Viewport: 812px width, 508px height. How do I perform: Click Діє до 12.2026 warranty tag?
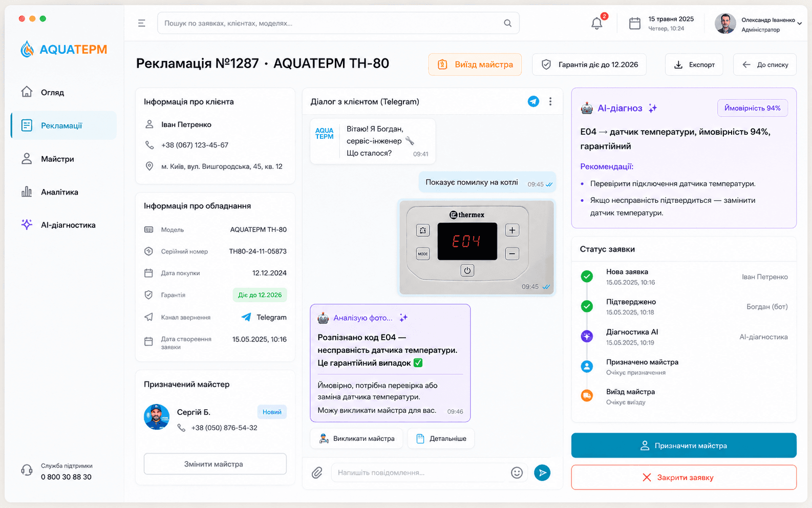coord(260,295)
